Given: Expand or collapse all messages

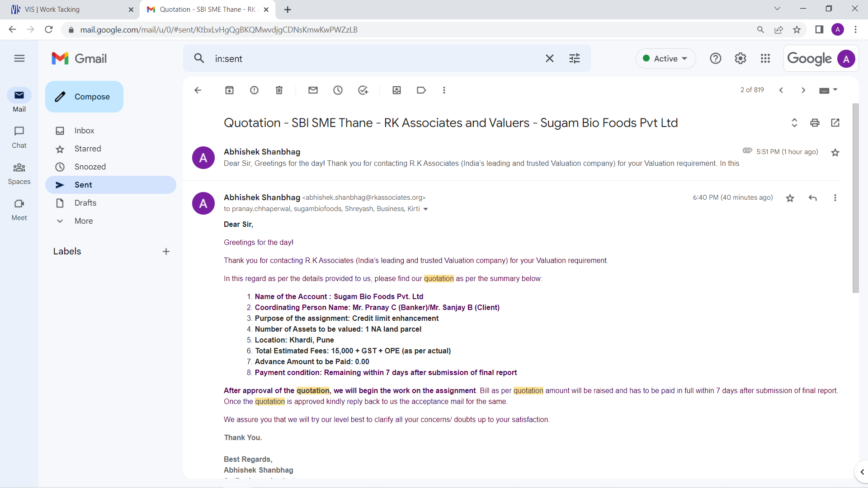Looking at the screenshot, I should [794, 123].
